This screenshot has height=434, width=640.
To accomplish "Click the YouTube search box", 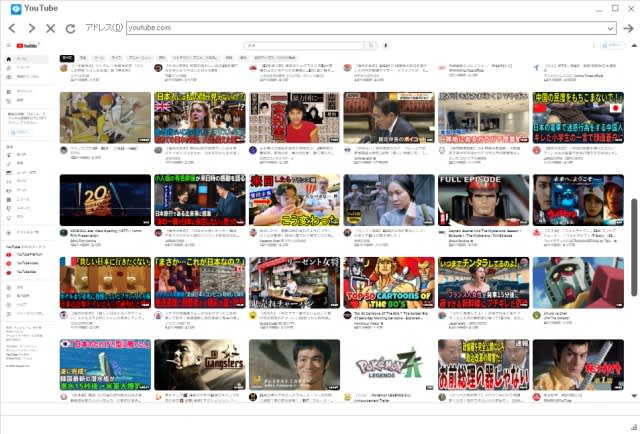I will click(x=304, y=45).
